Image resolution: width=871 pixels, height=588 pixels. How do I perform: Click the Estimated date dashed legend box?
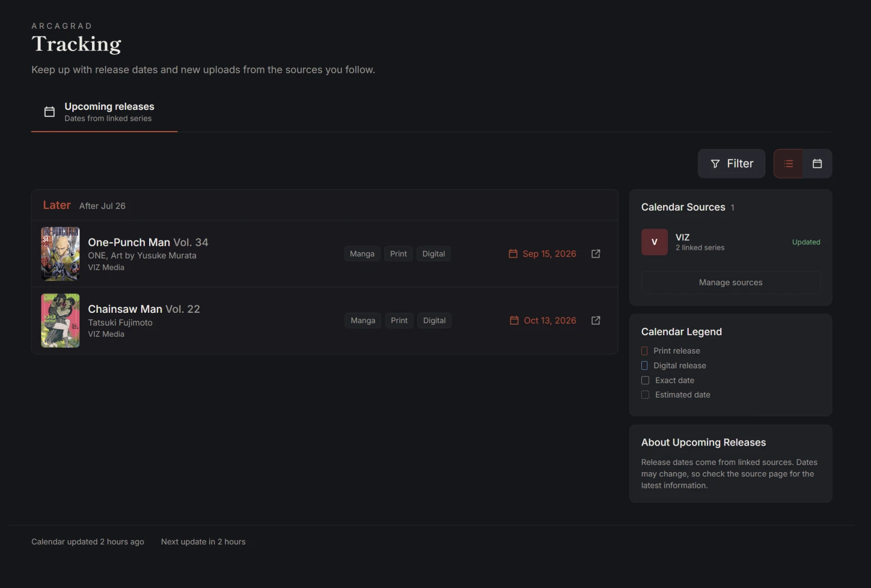coord(645,395)
